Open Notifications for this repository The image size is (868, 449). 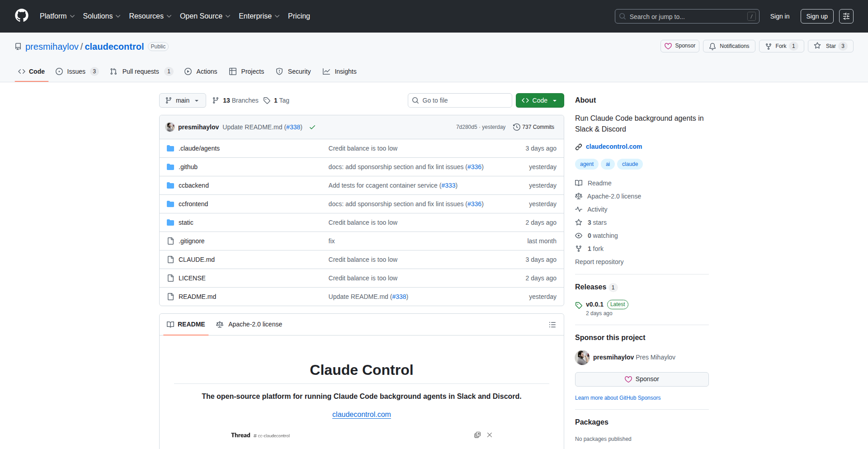(729, 46)
